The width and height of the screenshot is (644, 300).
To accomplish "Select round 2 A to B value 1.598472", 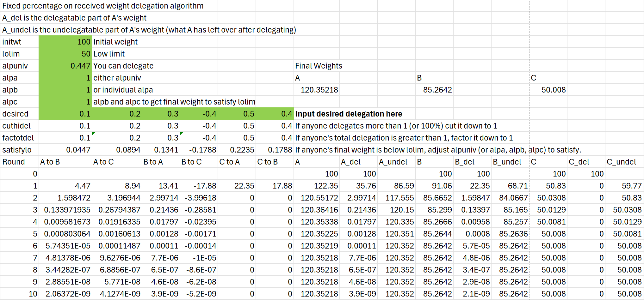I will tap(65, 198).
